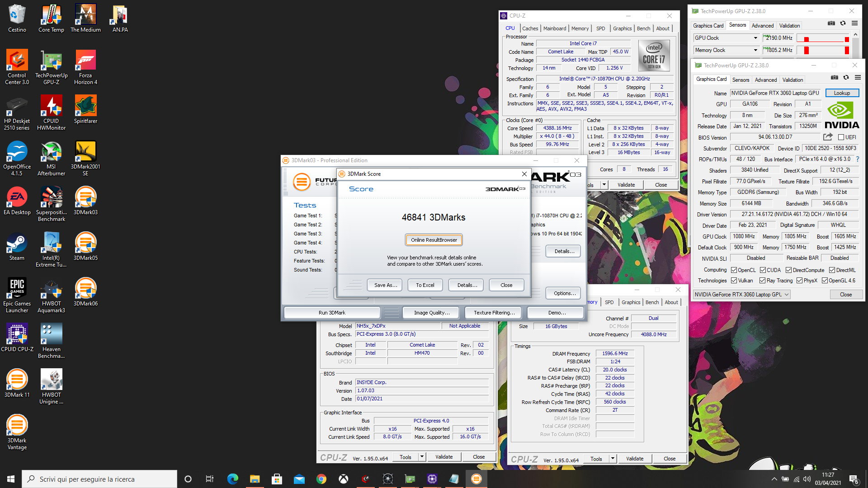The width and height of the screenshot is (868, 488).
Task: Launch Superposition Benchmark icon
Action: (51, 204)
